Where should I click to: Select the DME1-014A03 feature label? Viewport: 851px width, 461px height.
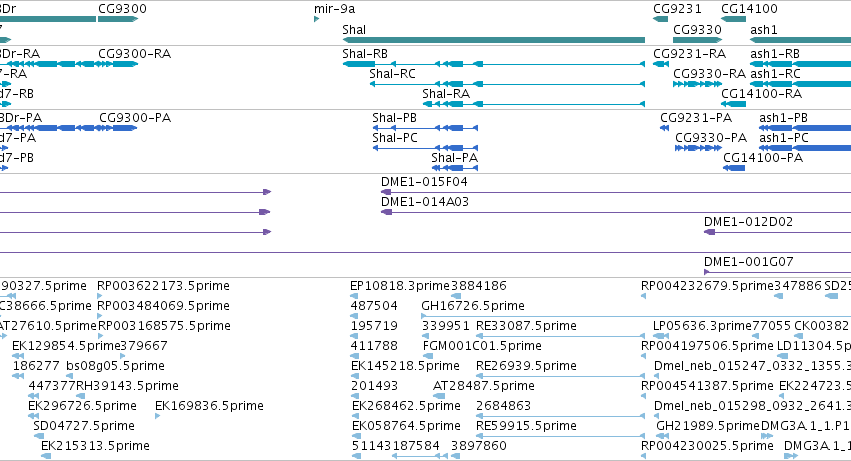click(424, 202)
